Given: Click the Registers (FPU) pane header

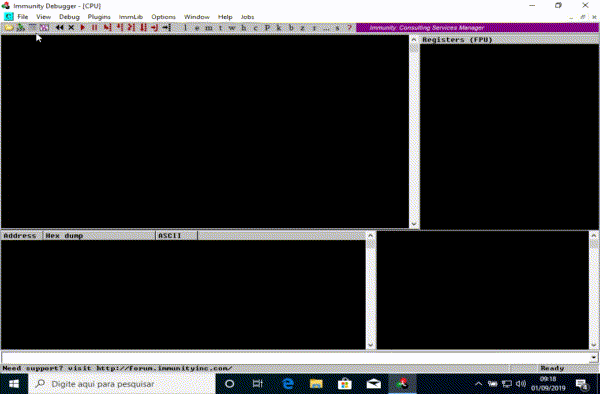Looking at the screenshot, I should 509,40.
